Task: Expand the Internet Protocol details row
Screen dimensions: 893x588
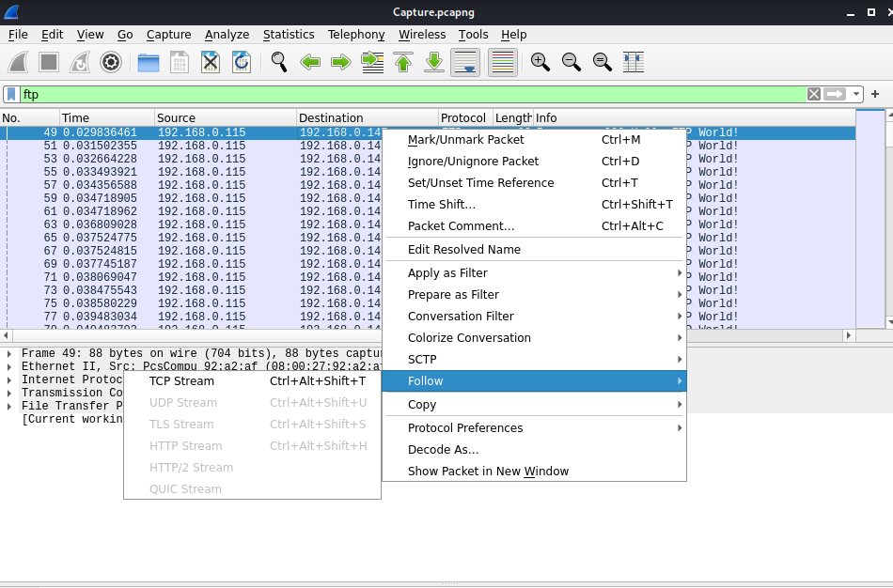Action: pyautogui.click(x=8, y=379)
